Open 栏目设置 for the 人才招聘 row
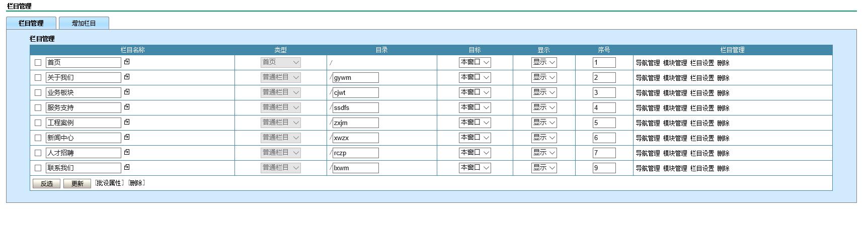The height and width of the screenshot is (227, 868). pyautogui.click(x=702, y=153)
